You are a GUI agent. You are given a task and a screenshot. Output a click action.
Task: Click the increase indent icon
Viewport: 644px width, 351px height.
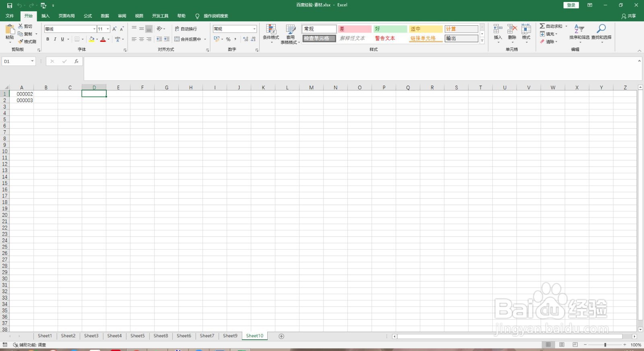[x=167, y=39]
